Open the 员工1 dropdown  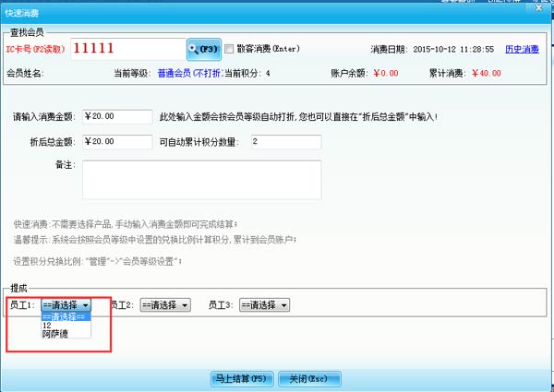[x=66, y=305]
